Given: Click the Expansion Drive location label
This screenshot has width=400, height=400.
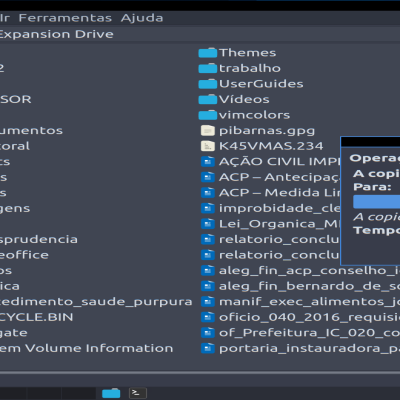Looking at the screenshot, I should pos(57,34).
